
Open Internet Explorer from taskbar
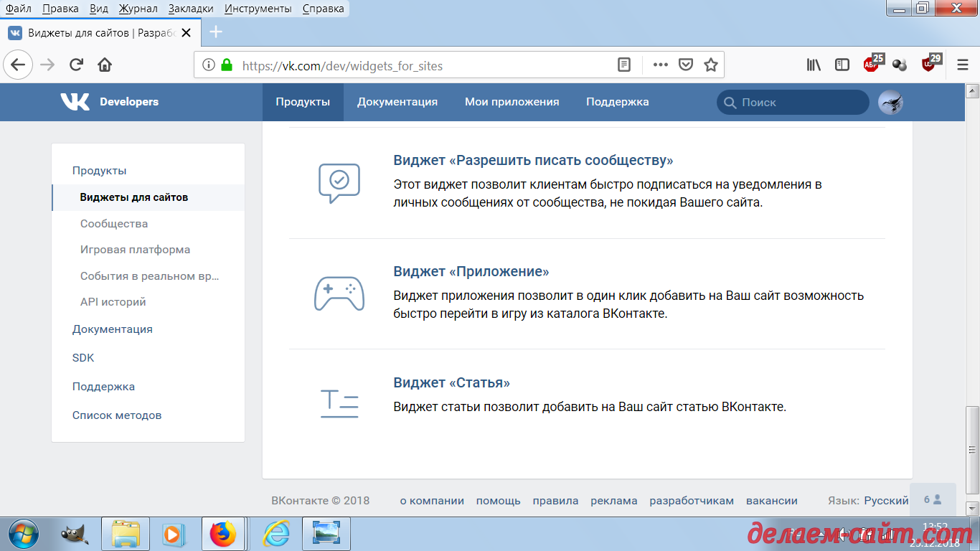pos(275,534)
